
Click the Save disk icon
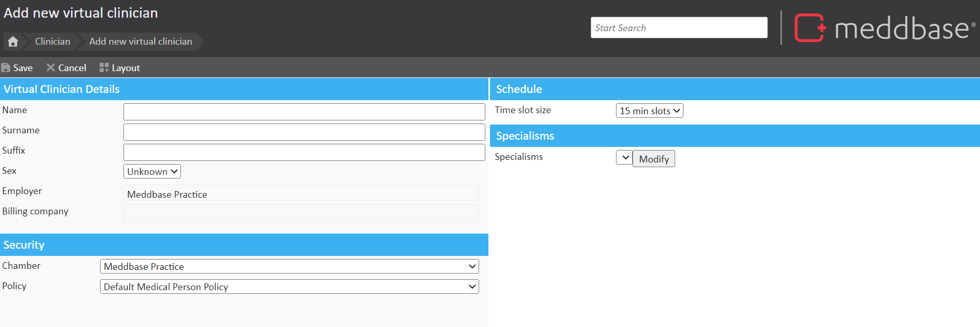(6, 68)
